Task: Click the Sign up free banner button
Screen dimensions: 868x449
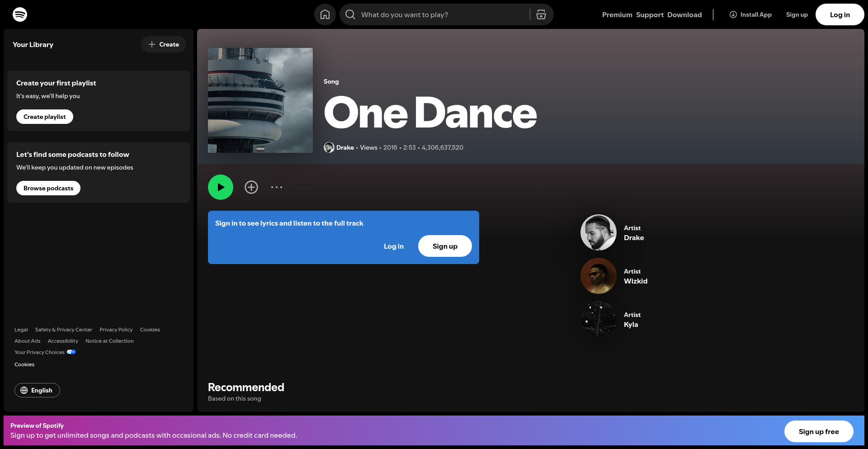Action: 819,431
